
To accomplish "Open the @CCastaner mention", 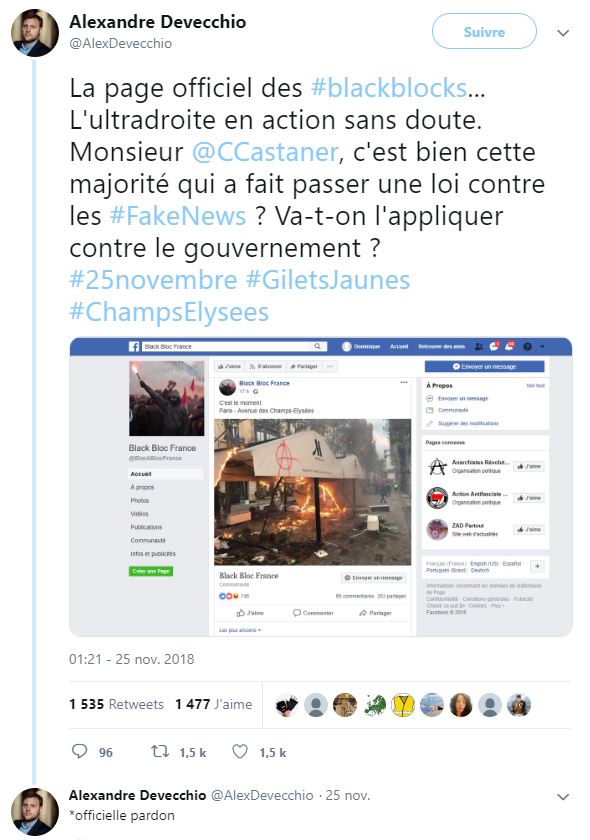I will click(265, 152).
